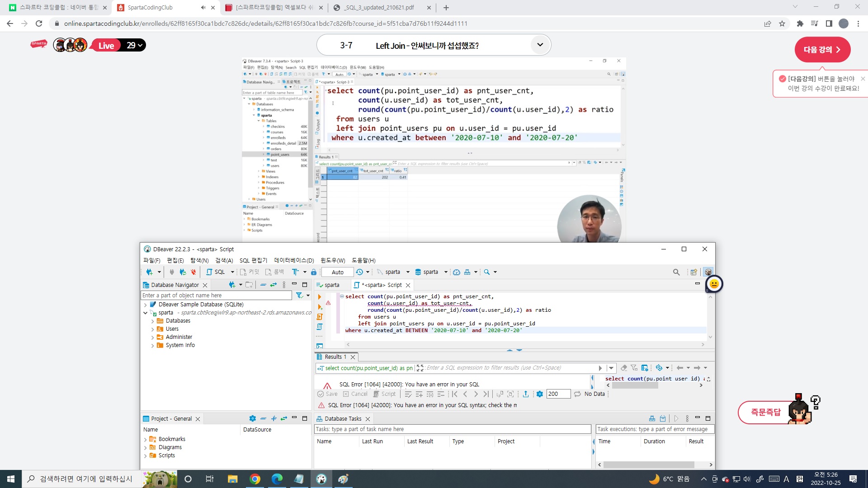This screenshot has width=868, height=488.
Task: Click the Export result data icon
Action: 526,394
